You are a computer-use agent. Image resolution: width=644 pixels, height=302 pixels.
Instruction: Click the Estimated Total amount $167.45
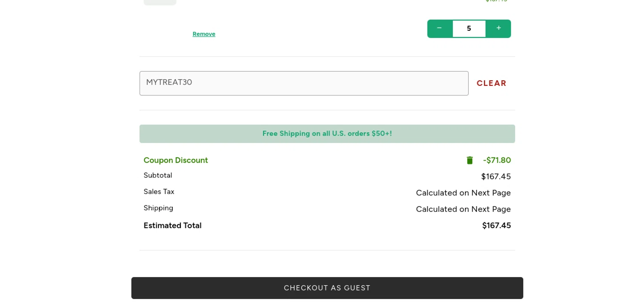(496, 226)
